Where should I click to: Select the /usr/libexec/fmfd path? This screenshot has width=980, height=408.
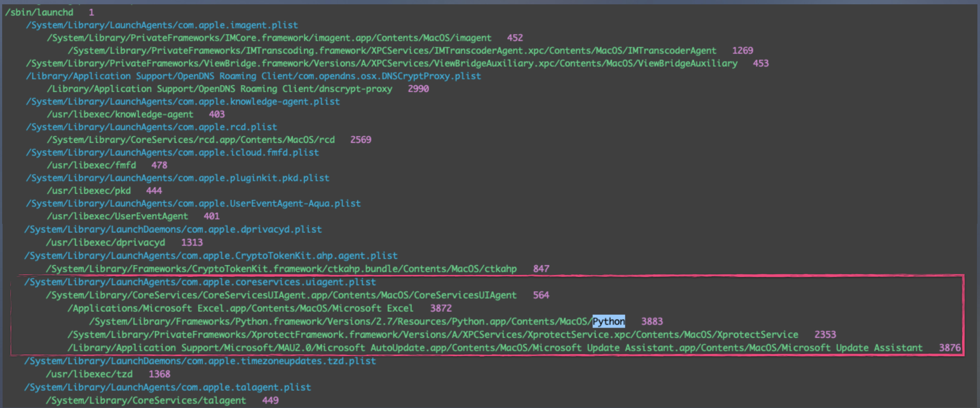(91, 165)
